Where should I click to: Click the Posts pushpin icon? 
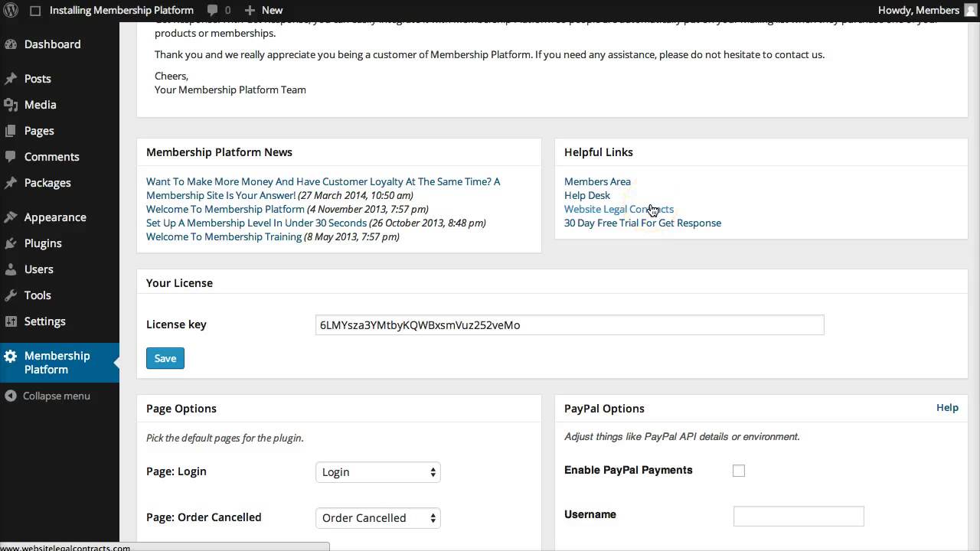pos(11,79)
